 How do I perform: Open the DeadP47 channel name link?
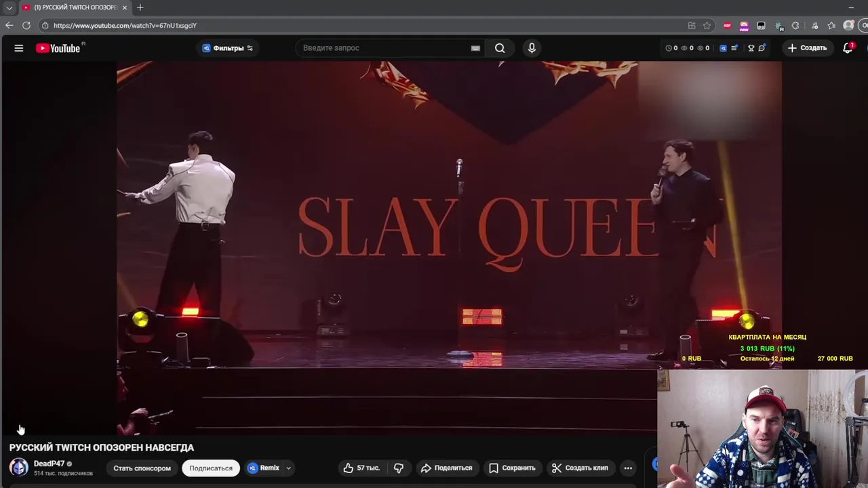pos(49,464)
